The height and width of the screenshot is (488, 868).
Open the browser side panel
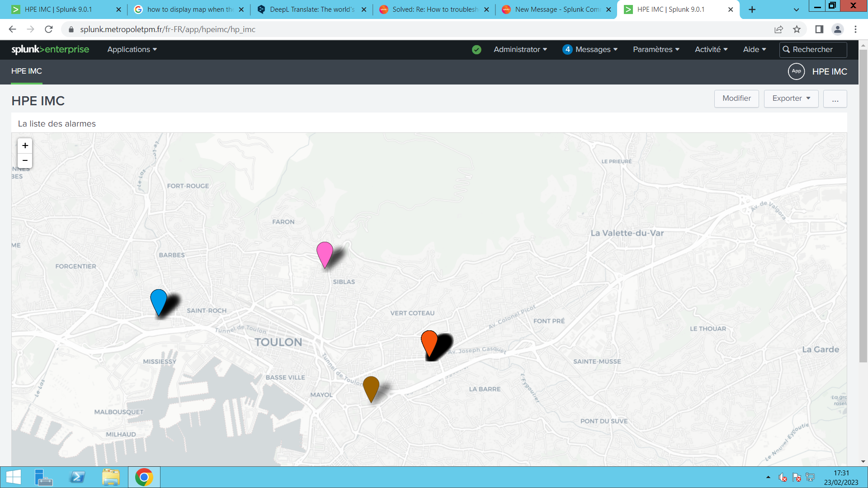coord(819,29)
